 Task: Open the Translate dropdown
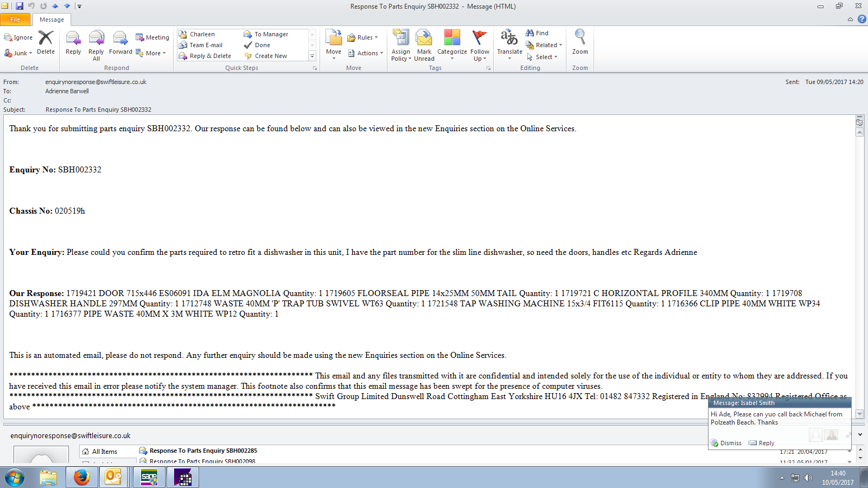509,45
